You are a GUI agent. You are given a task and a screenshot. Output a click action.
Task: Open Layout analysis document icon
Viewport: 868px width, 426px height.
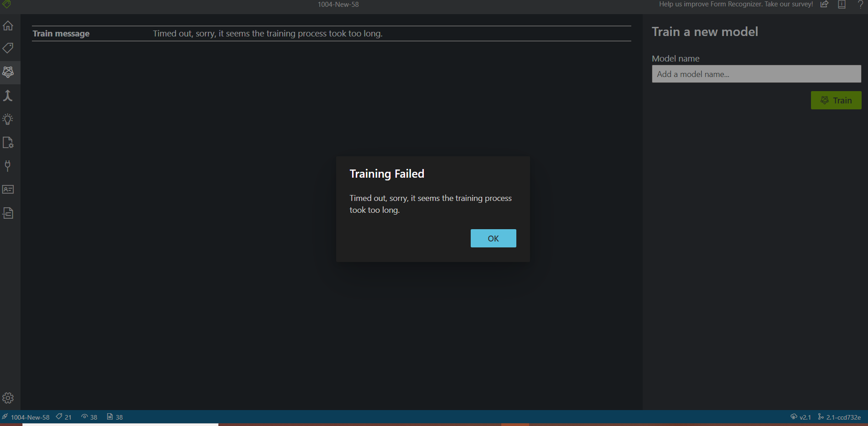pyautogui.click(x=8, y=213)
